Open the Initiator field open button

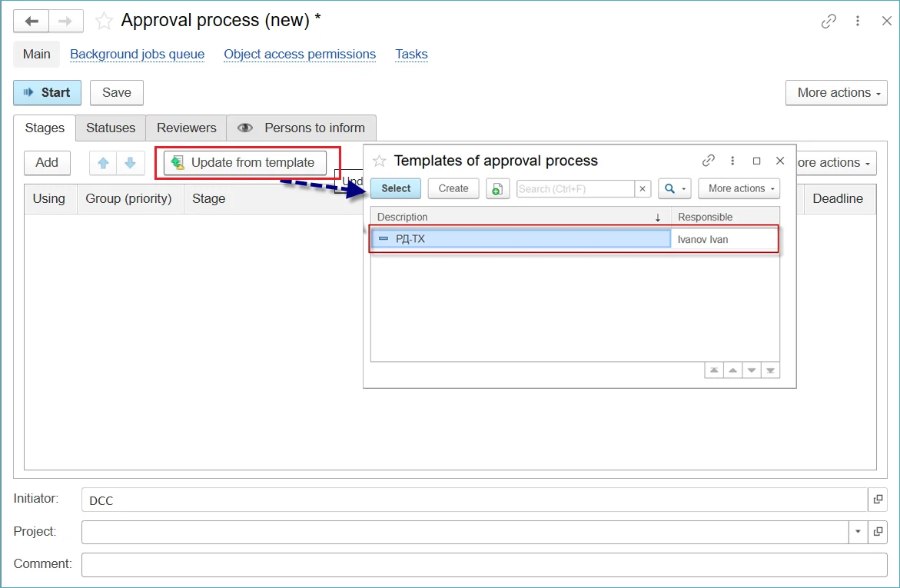point(878,500)
